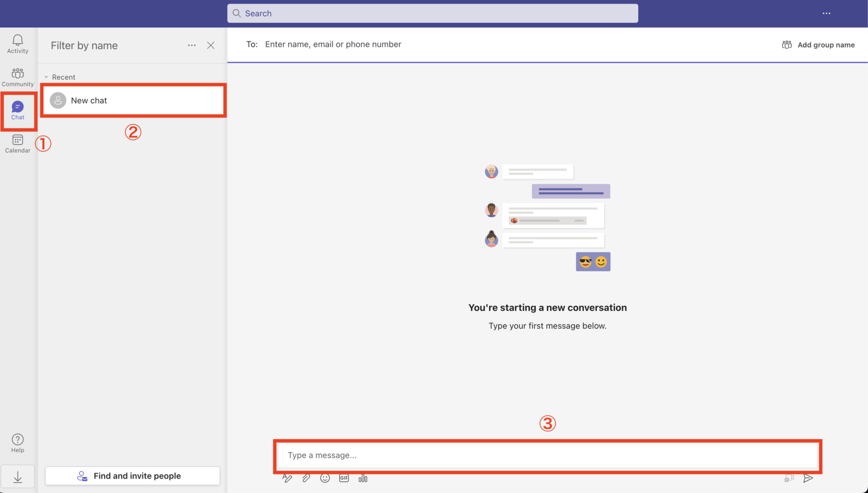
Task: Open the Activity feed
Action: [17, 43]
